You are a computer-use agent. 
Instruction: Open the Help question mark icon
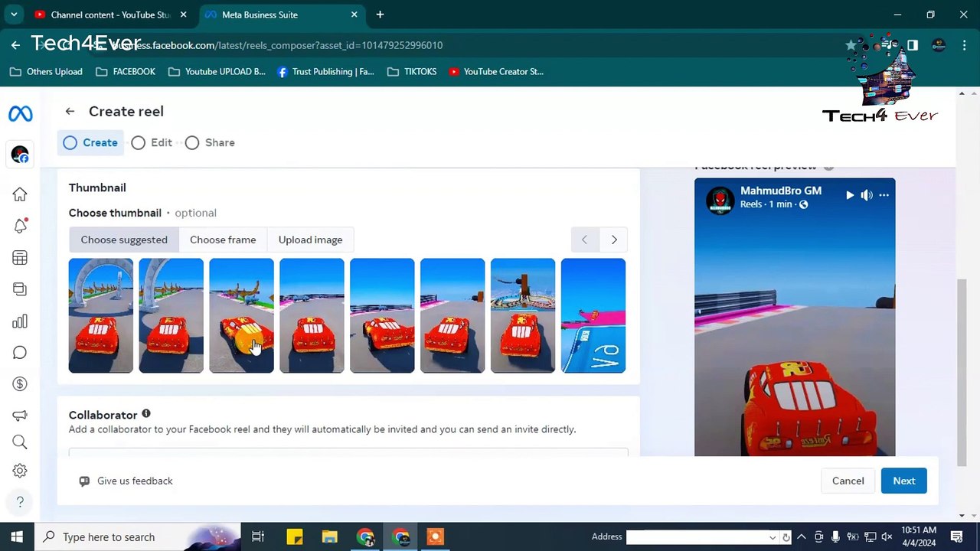pos(20,502)
